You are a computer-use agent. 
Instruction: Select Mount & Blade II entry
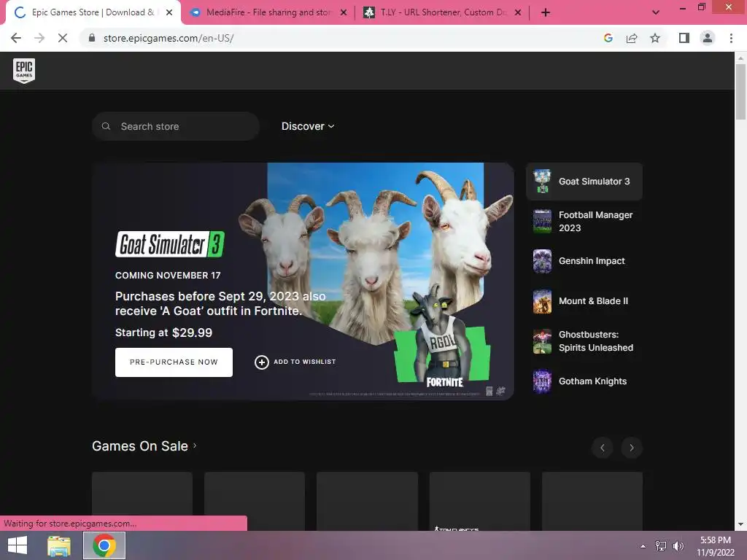tap(584, 301)
